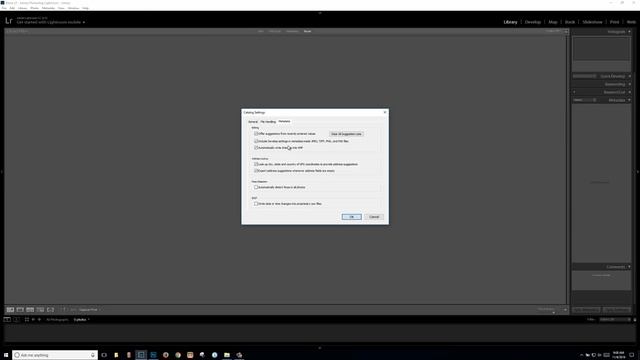Select the Painter spray can tool
The width and height of the screenshot is (640, 360).
tap(64, 310)
